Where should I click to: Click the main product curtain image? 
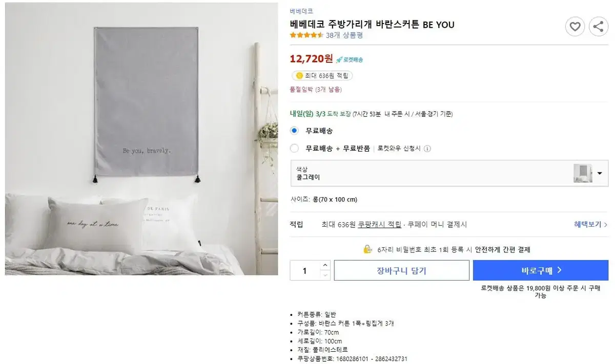141,139
